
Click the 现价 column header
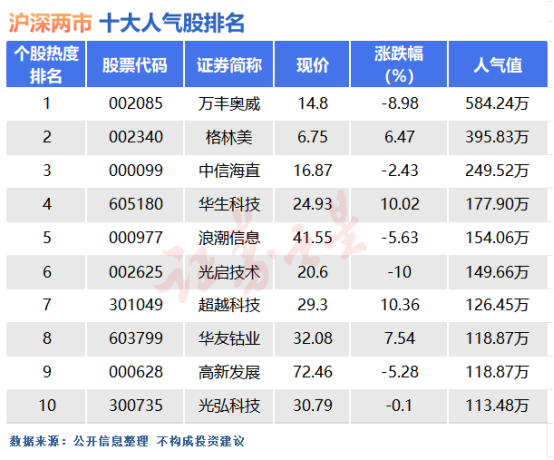[312, 64]
